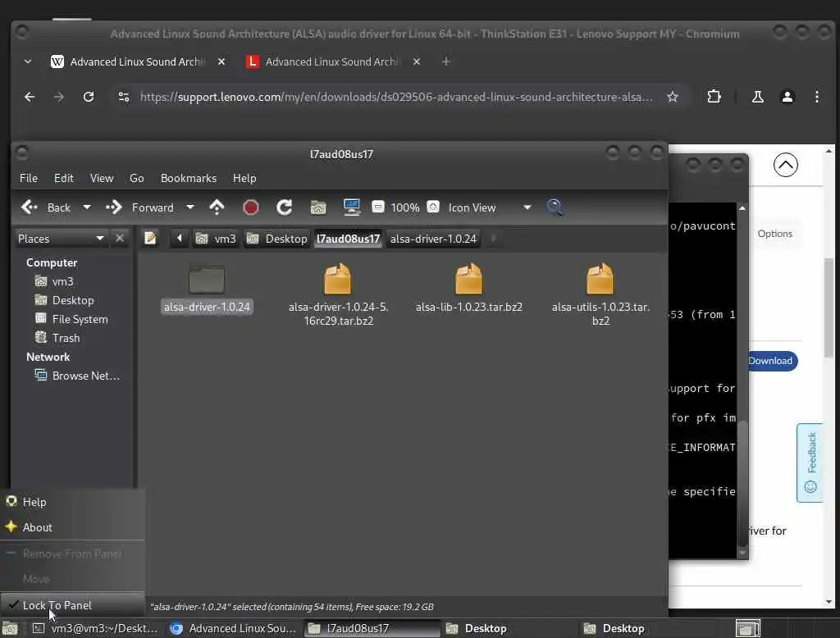Click the show desktop panel icon
Viewport: 840px width, 638px height.
(10, 628)
